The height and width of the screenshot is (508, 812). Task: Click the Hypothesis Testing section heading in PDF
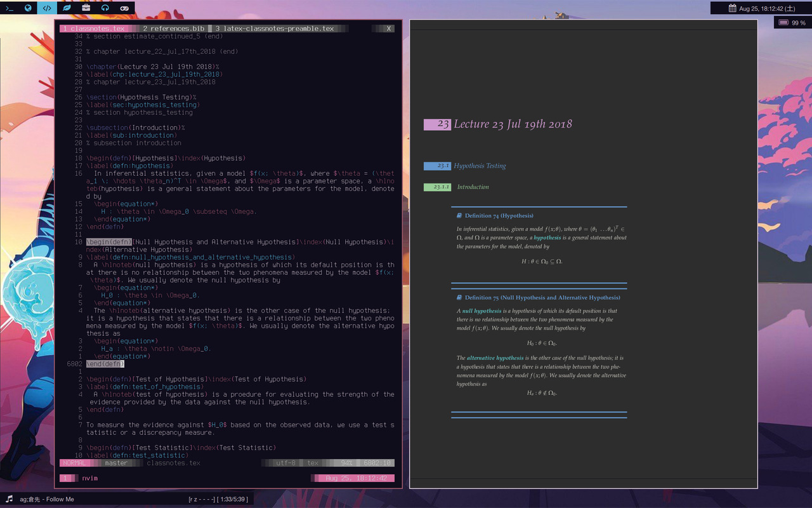tap(480, 166)
